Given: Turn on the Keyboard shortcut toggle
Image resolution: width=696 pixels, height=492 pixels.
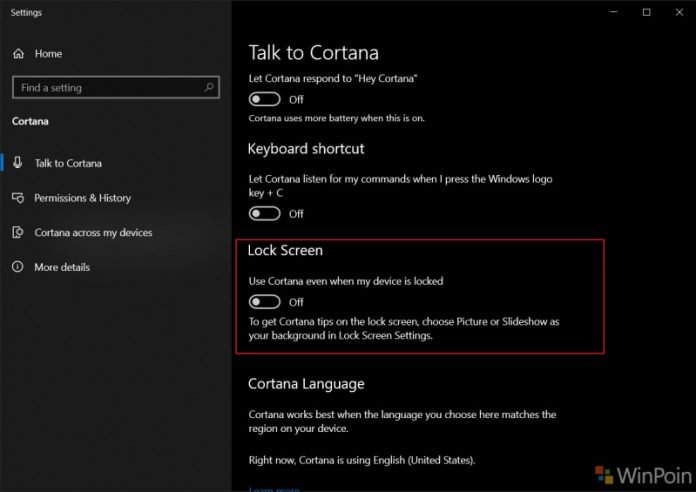Looking at the screenshot, I should coord(265,214).
